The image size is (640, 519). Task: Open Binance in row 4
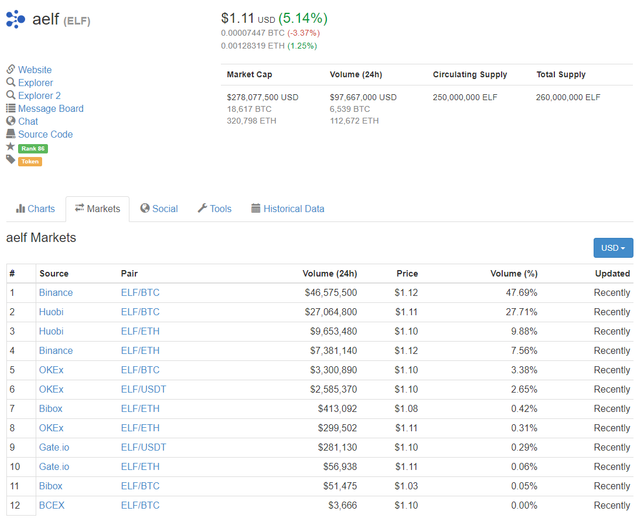point(56,350)
